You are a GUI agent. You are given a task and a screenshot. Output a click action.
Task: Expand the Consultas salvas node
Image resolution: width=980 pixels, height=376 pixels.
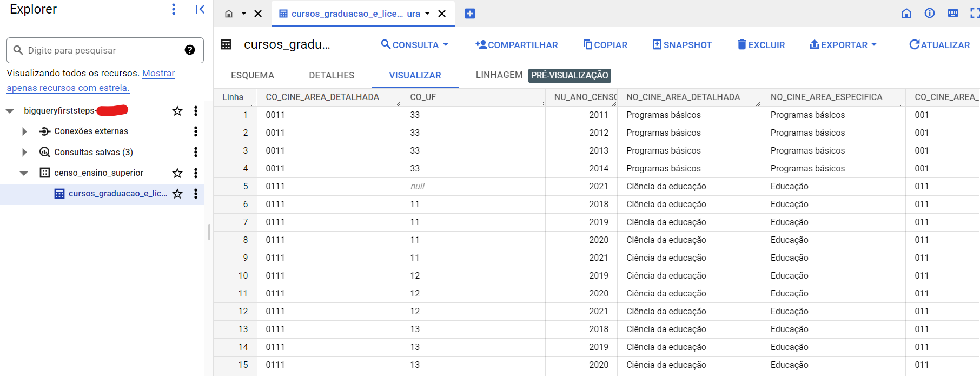24,153
